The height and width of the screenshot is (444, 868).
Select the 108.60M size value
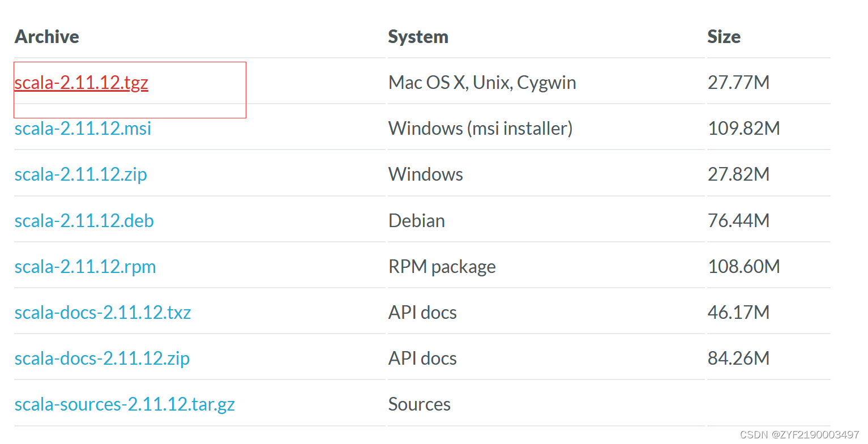(744, 267)
